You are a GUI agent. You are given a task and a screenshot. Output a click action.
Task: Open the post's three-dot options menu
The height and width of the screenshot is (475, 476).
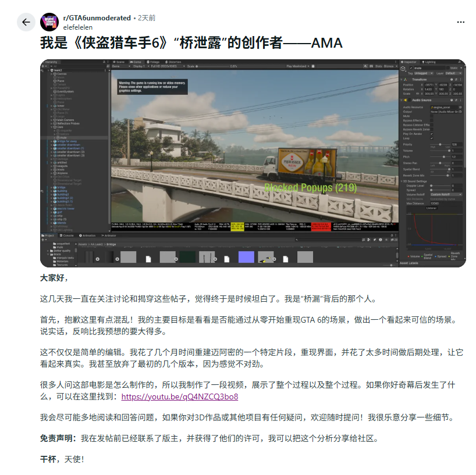coord(461,22)
